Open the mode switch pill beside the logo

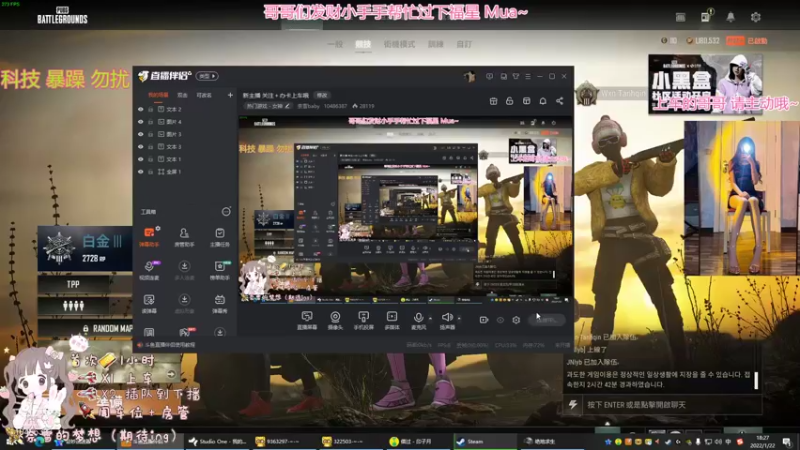(207, 76)
